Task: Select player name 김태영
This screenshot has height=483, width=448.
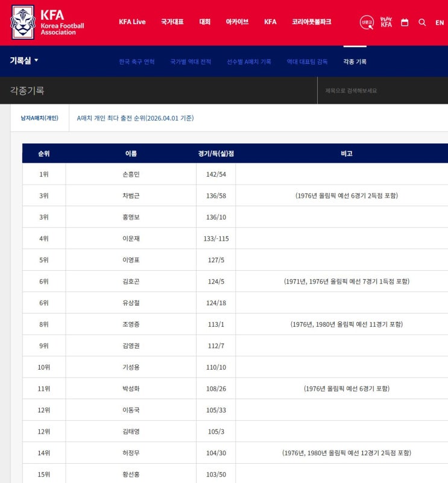Action: (131, 432)
